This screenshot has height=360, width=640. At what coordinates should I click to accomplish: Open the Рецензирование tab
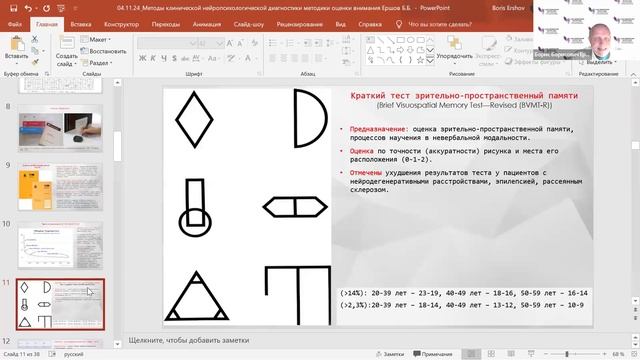(300, 24)
